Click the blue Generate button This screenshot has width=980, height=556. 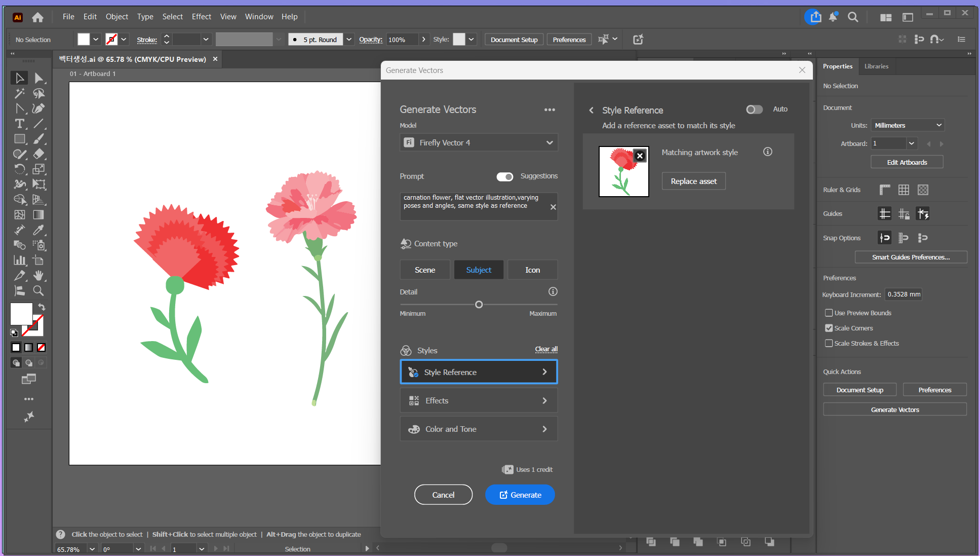pyautogui.click(x=520, y=495)
